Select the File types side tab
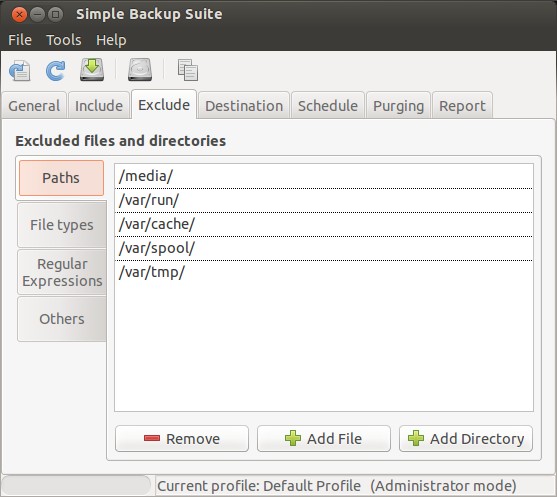 point(62,225)
